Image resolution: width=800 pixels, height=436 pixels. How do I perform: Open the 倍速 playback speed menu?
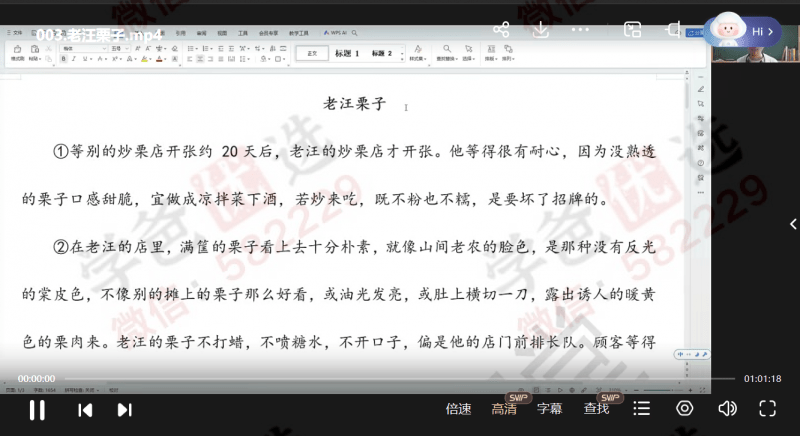[458, 409]
